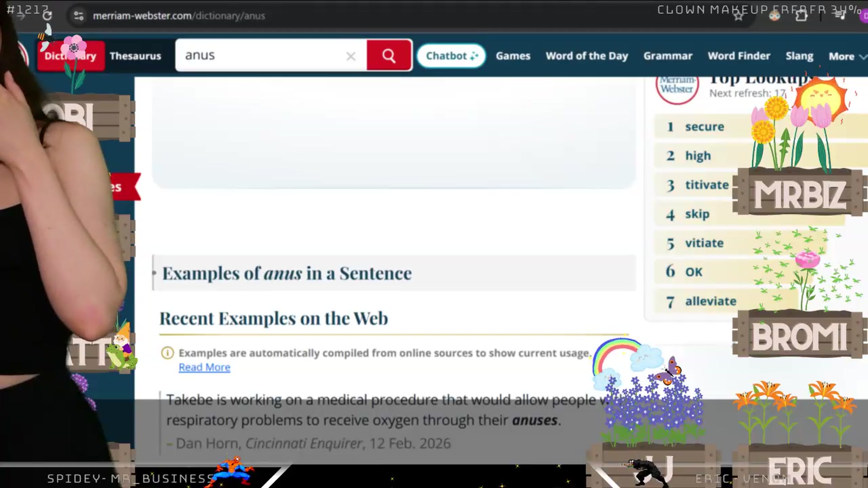Click the info icon beside Examples notice
Screen dimensions: 868x488
167,353
